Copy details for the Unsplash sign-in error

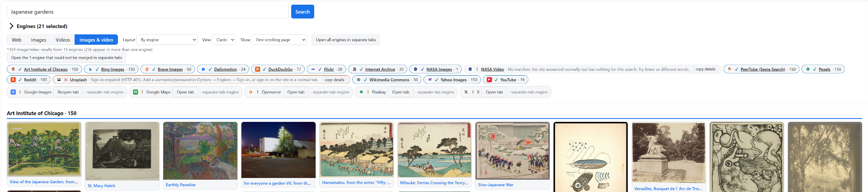pos(334,79)
